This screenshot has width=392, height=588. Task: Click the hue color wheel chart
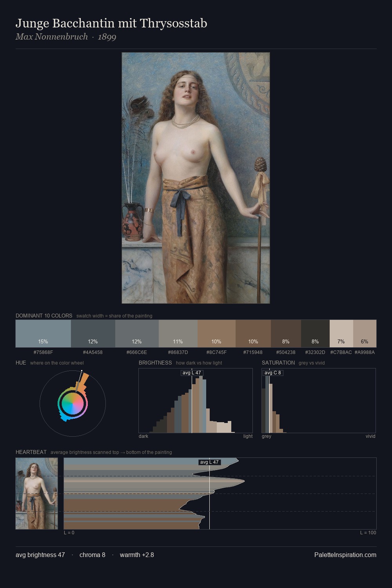click(73, 403)
